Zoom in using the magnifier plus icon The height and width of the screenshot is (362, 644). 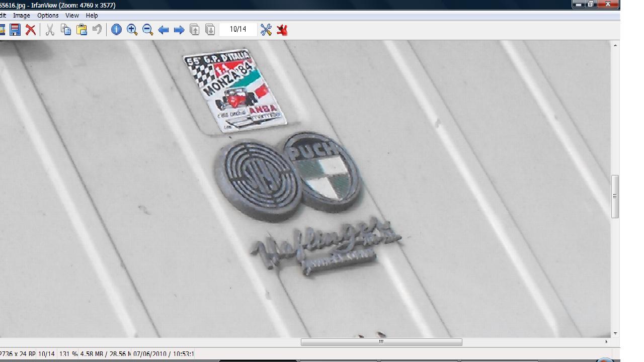[x=132, y=30]
